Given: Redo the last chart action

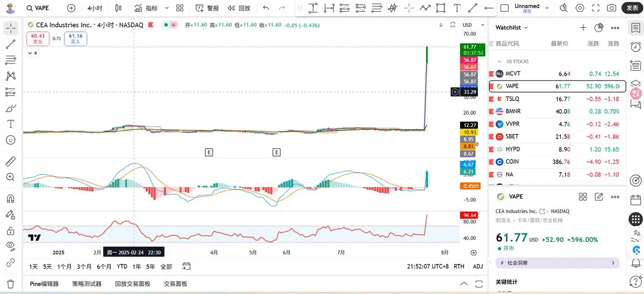Looking at the screenshot, I should pyautogui.click(x=282, y=8).
